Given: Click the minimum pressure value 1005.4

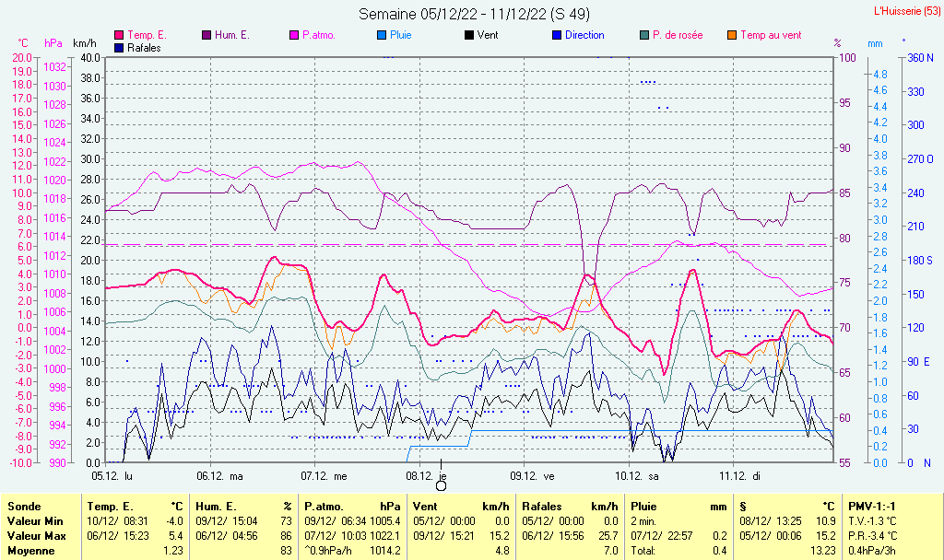Looking at the screenshot, I should (384, 521).
